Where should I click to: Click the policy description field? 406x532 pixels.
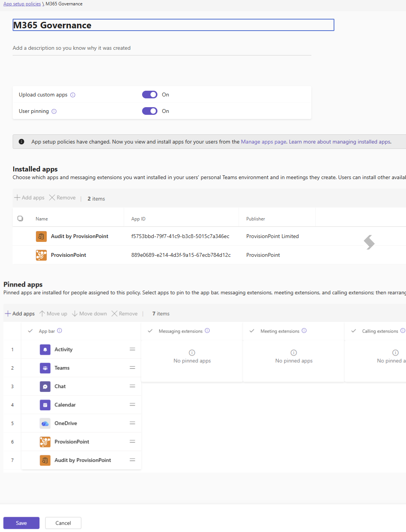(162, 48)
